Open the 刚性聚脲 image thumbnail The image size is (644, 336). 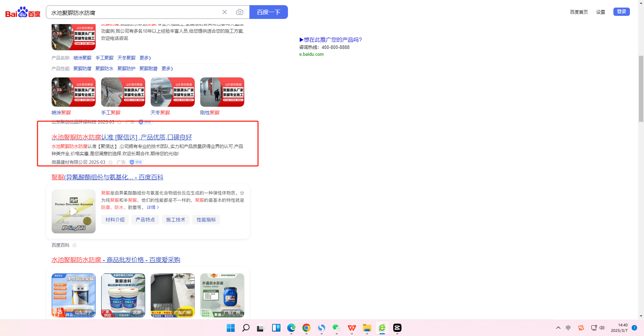pyautogui.click(x=222, y=92)
